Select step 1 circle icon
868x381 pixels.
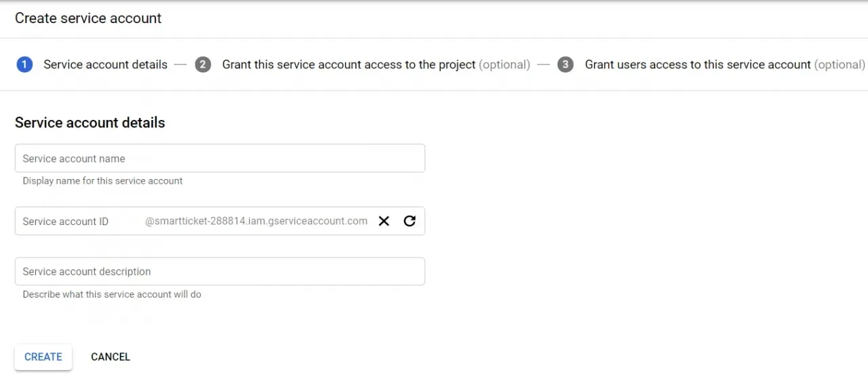click(x=24, y=64)
